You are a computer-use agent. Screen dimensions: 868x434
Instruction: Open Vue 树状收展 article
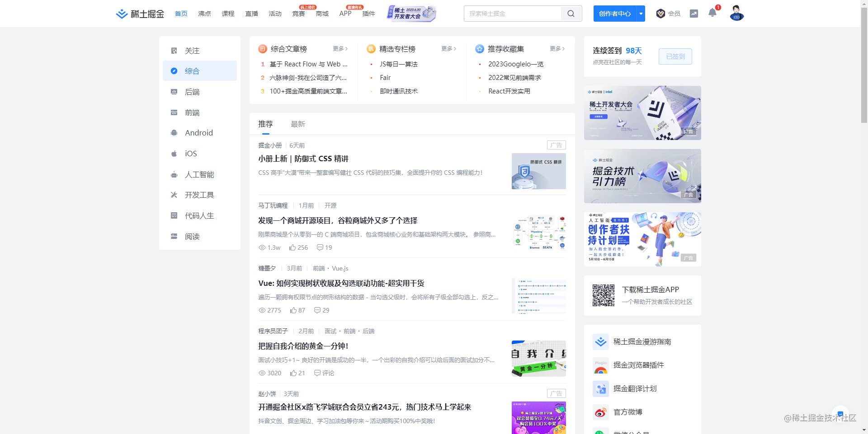(341, 283)
